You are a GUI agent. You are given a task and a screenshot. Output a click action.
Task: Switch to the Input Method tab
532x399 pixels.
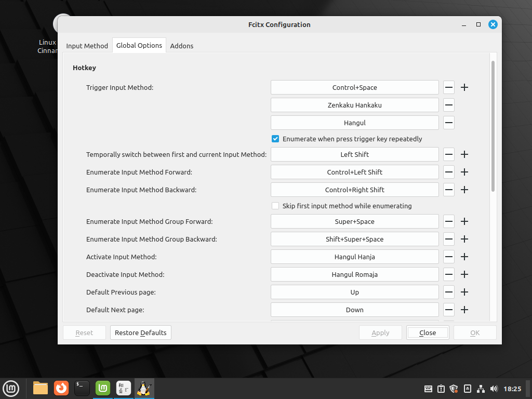pos(87,46)
